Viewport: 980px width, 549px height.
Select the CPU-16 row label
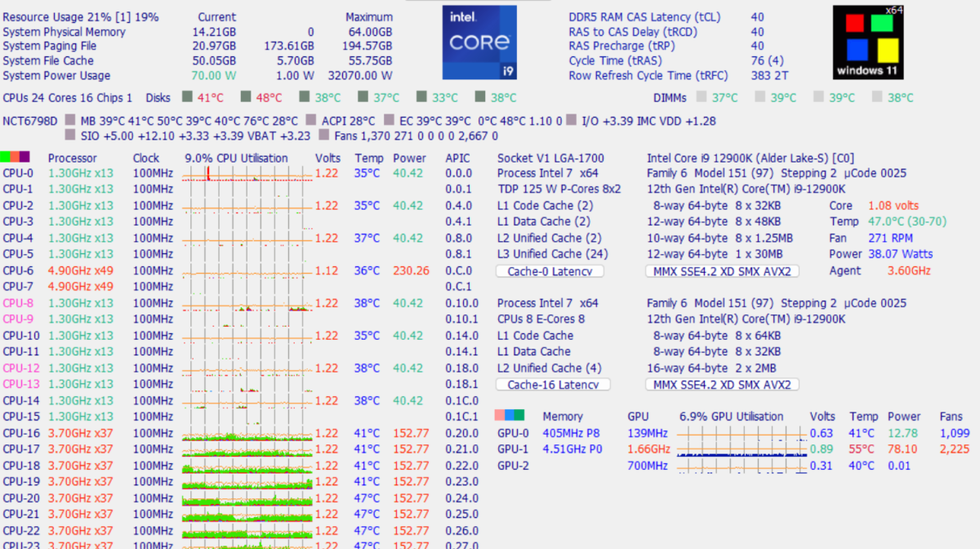21,433
